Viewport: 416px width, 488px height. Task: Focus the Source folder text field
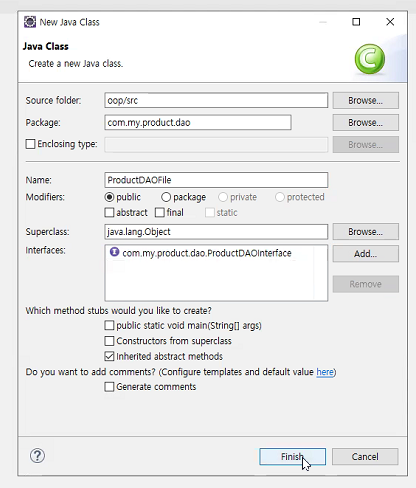(x=216, y=100)
